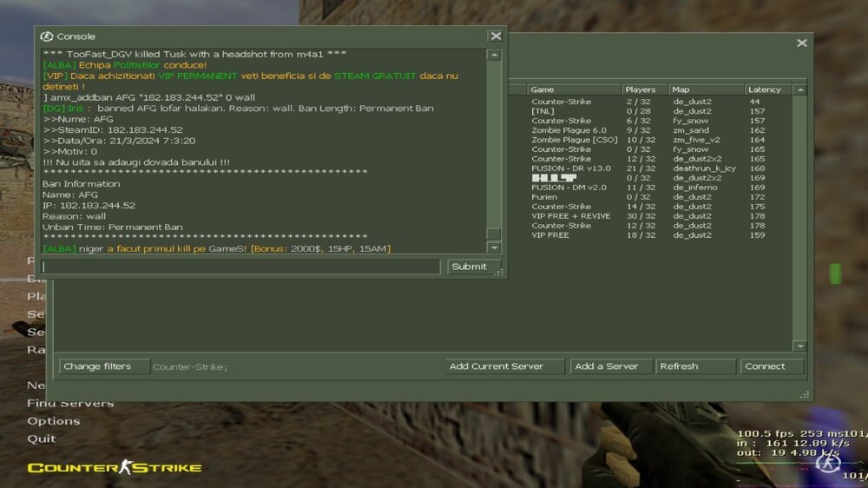Click the Refresh server list button
The height and width of the screenshot is (488, 868).
coord(695,366)
